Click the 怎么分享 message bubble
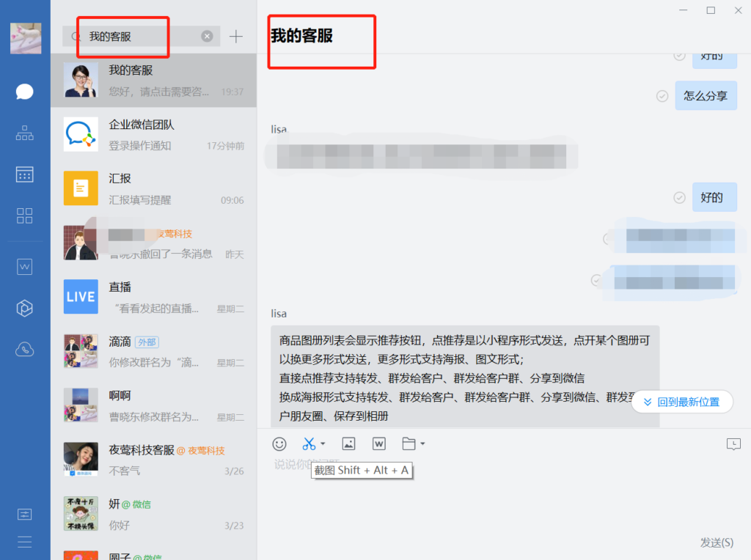 click(706, 96)
